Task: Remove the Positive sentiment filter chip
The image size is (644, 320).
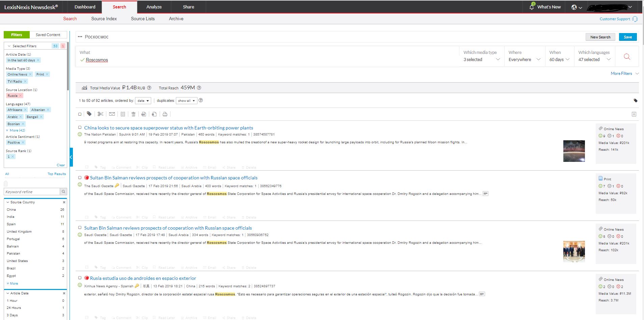Action: coord(23,142)
